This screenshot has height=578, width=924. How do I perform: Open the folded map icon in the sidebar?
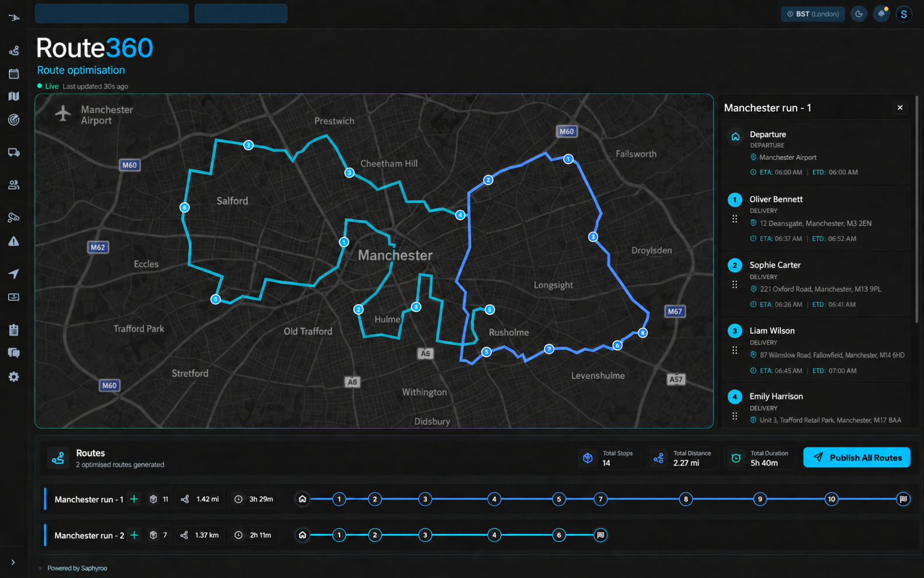(14, 96)
